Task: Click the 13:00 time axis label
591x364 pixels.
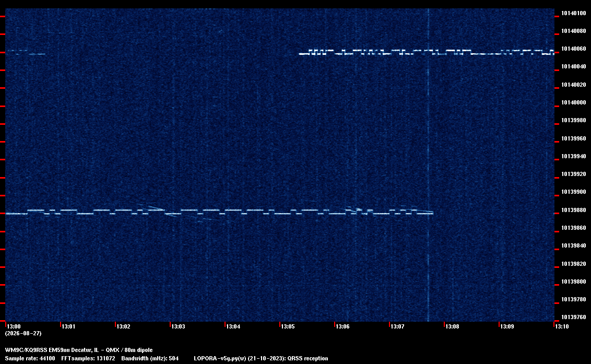Action: [x=14, y=326]
